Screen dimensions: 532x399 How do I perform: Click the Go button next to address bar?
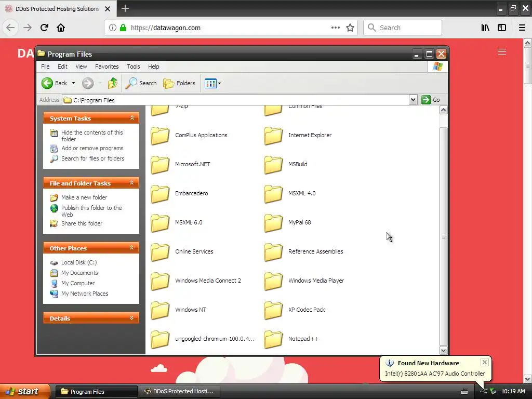(x=431, y=100)
